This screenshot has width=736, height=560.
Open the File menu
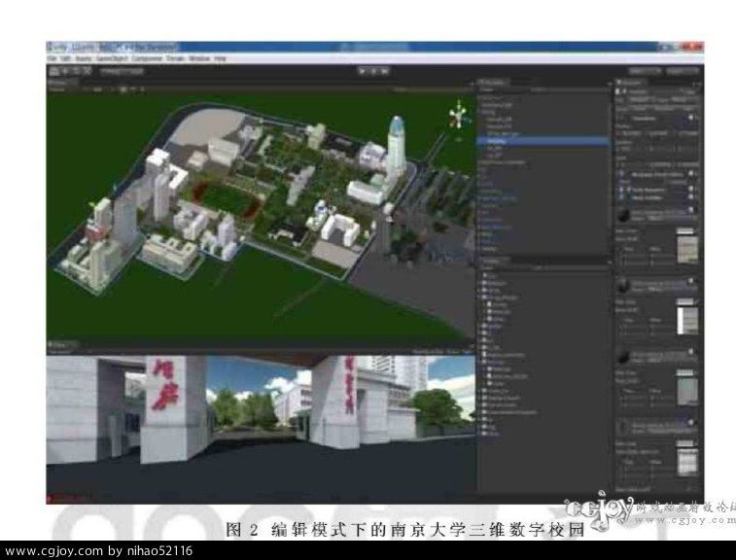coord(52,58)
